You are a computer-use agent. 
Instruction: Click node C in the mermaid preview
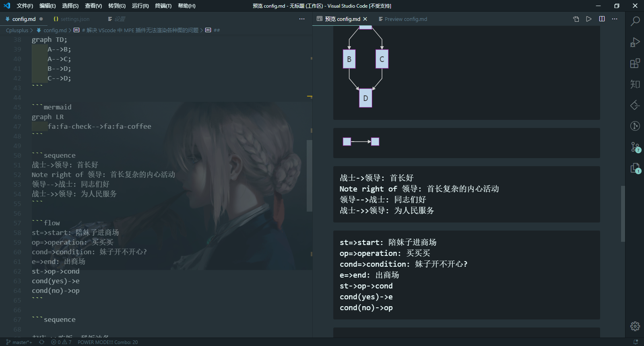click(382, 59)
